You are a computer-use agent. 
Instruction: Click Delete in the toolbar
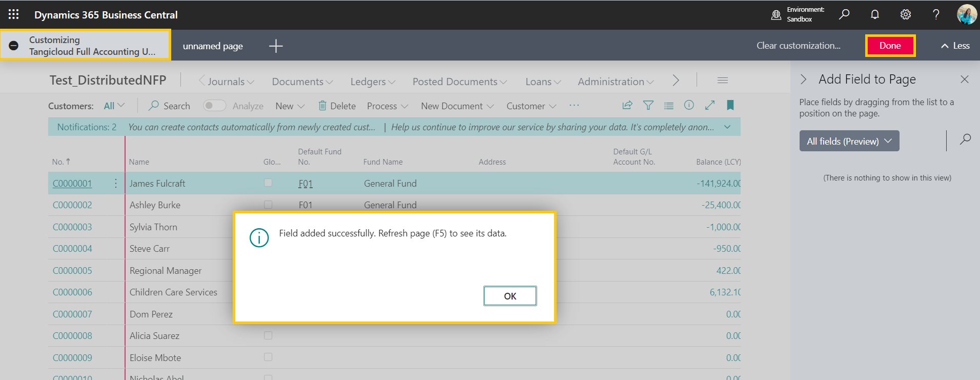tap(337, 106)
